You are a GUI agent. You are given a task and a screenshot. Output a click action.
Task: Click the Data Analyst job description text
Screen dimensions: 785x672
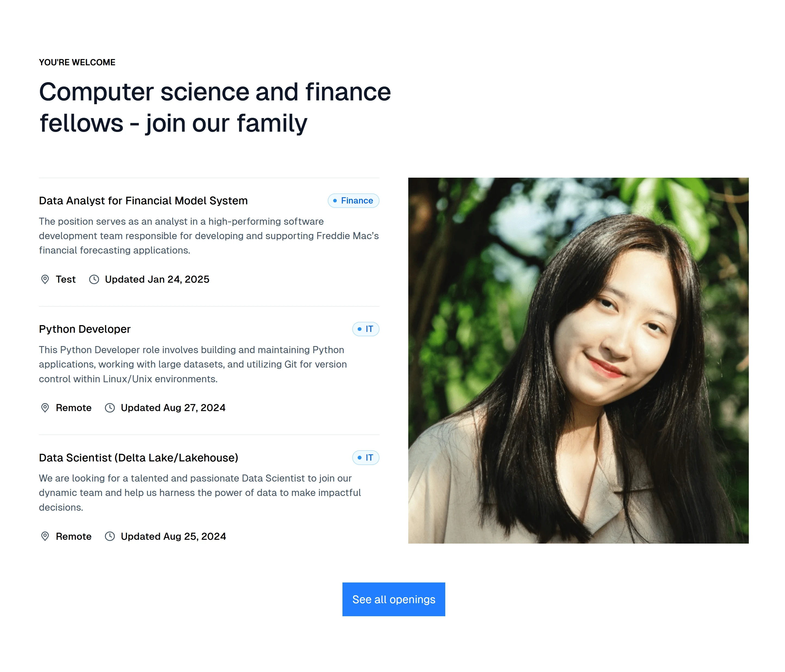point(209,236)
